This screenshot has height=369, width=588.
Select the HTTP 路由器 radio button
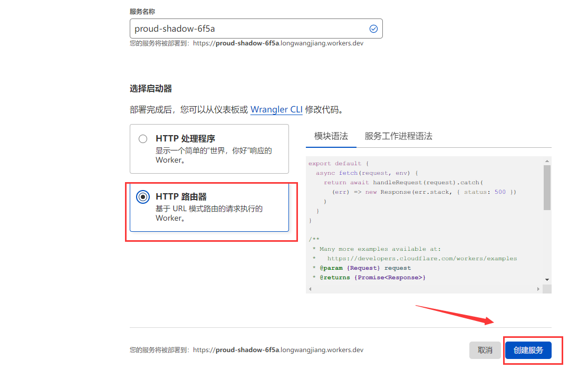pos(143,197)
